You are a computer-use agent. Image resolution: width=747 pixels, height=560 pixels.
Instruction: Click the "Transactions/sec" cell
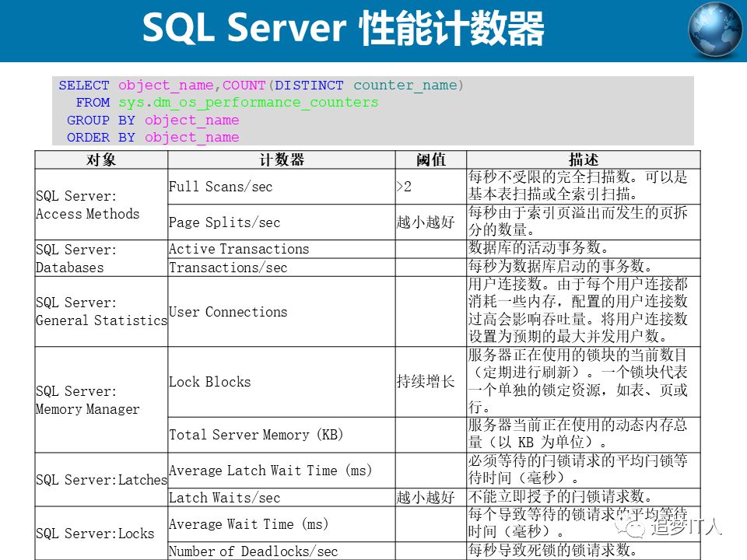pos(282,268)
